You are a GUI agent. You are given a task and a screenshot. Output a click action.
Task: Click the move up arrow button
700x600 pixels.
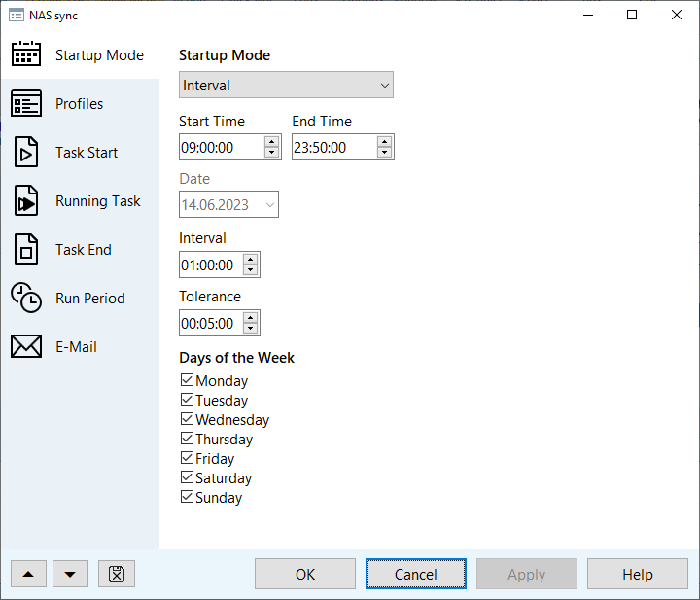coord(28,574)
